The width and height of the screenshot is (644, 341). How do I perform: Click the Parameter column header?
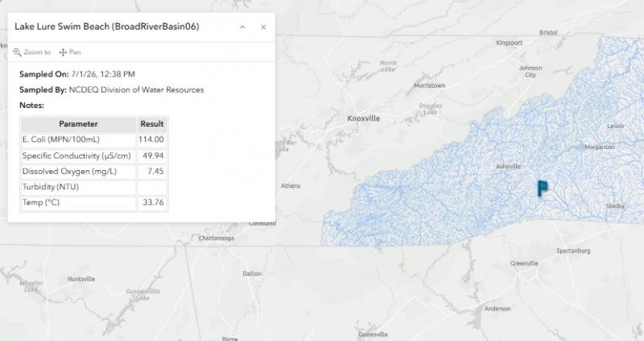tap(78, 124)
